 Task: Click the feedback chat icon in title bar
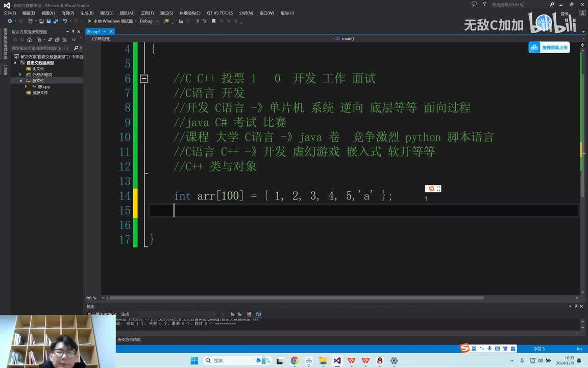[474, 4]
